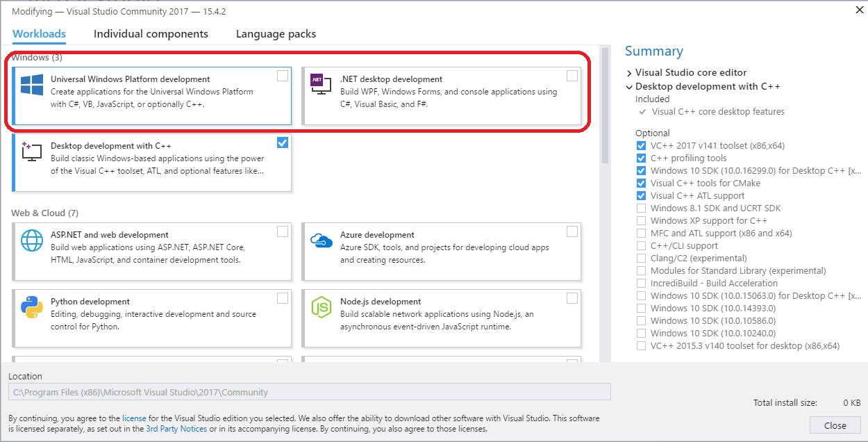
Task: Open the 3rd Party Notices link
Action: tap(176, 429)
